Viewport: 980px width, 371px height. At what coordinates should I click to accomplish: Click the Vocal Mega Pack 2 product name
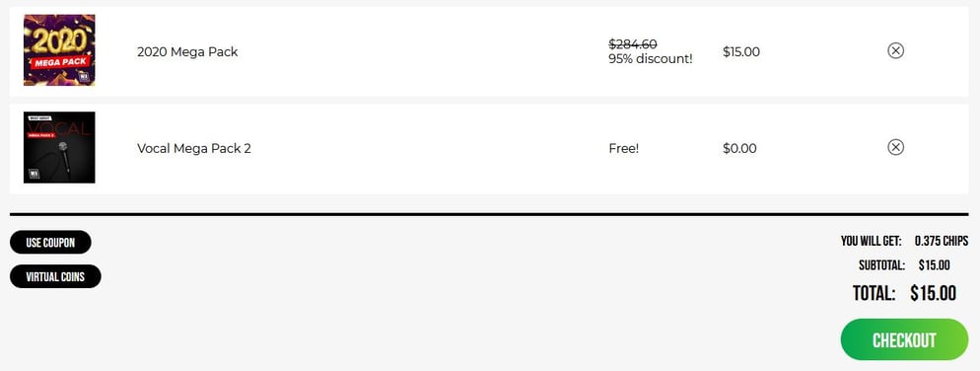(x=194, y=149)
